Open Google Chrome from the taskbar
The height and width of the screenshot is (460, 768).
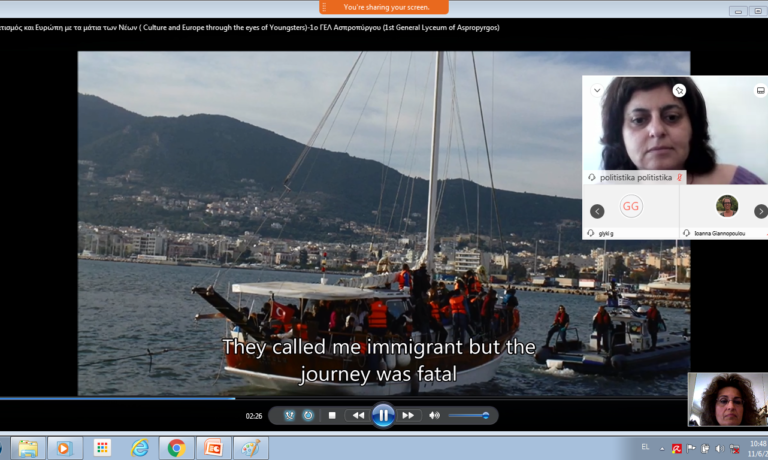click(176, 447)
